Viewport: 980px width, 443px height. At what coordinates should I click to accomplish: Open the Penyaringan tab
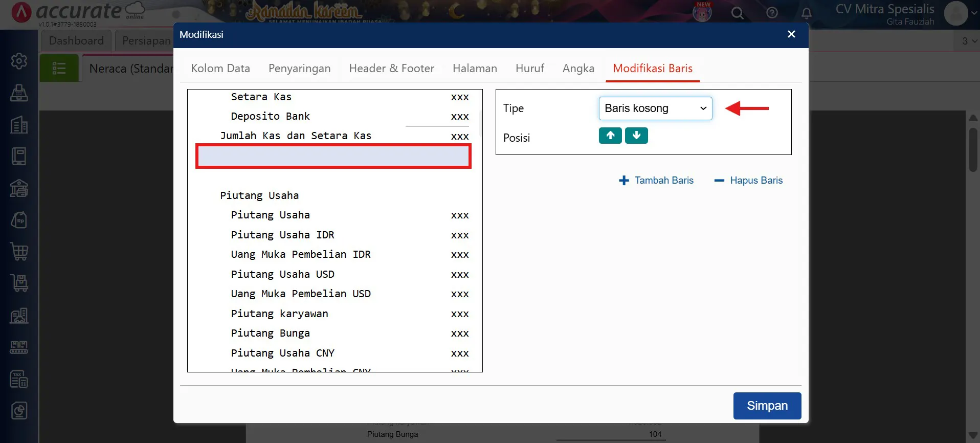(299, 69)
